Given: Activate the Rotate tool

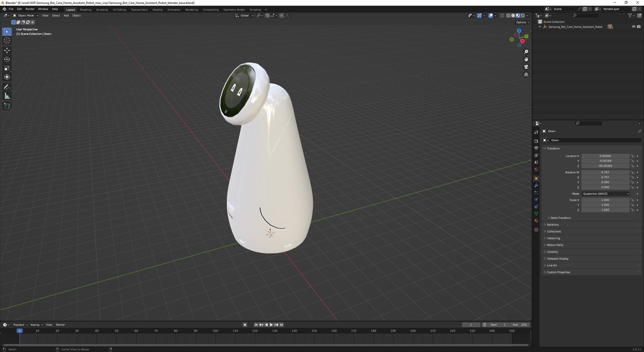Looking at the screenshot, I should (x=7, y=59).
